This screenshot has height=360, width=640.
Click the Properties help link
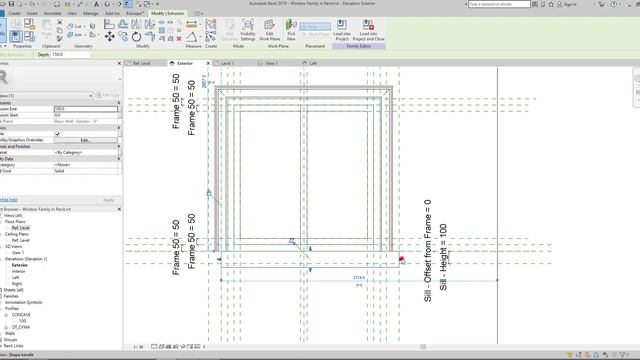(9, 200)
